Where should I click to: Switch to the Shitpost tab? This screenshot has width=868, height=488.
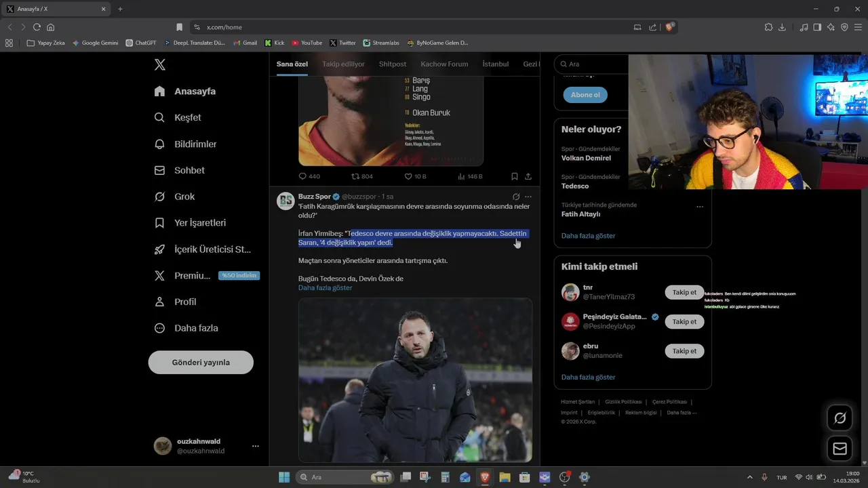pyautogui.click(x=393, y=64)
